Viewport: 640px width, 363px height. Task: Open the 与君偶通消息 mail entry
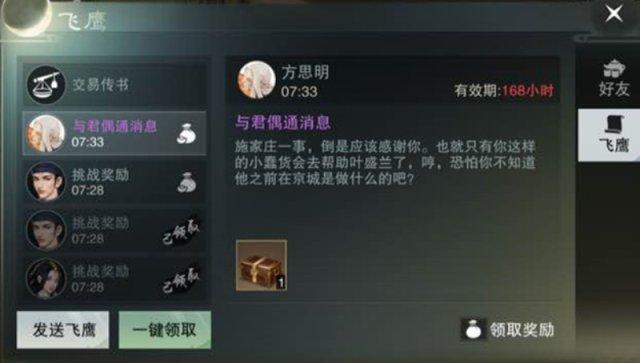[115, 134]
